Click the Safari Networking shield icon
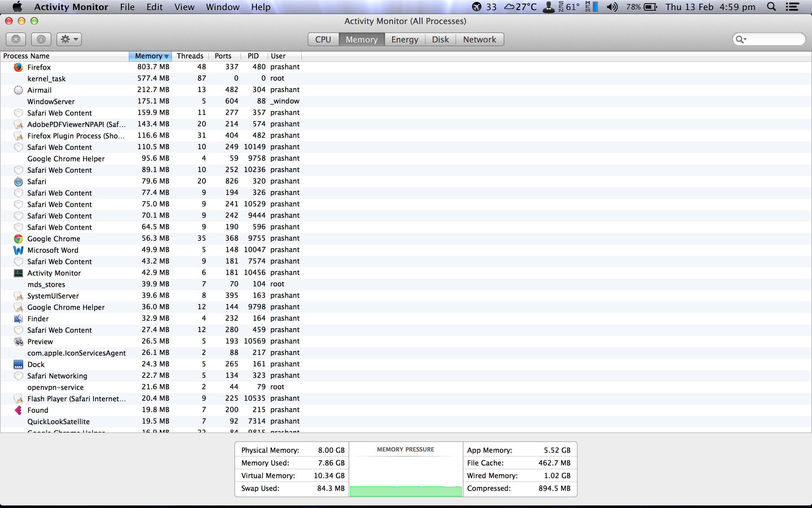This screenshot has width=812, height=508. (x=18, y=376)
